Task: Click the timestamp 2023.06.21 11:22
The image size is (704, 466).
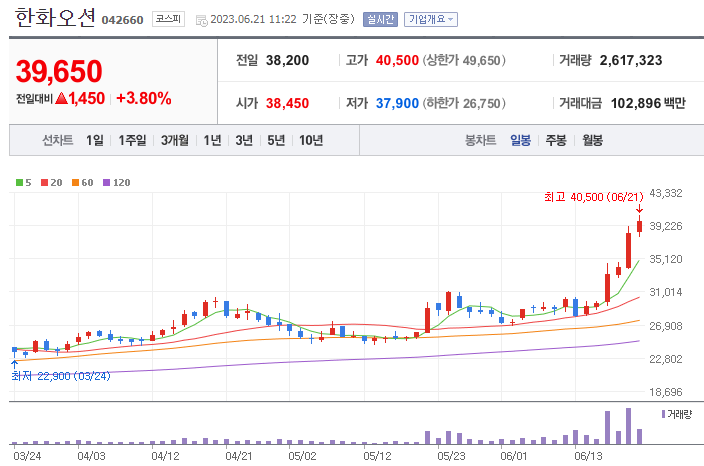Action: [x=253, y=19]
